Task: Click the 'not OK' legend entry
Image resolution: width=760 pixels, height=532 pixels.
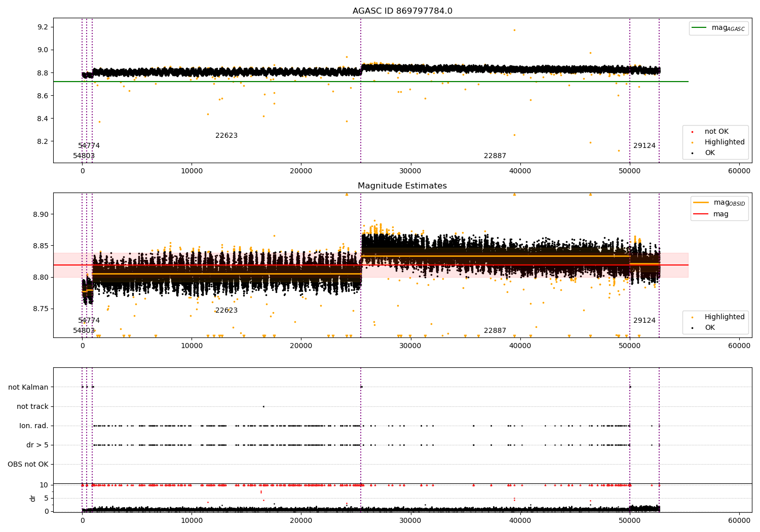Action: [716, 132]
